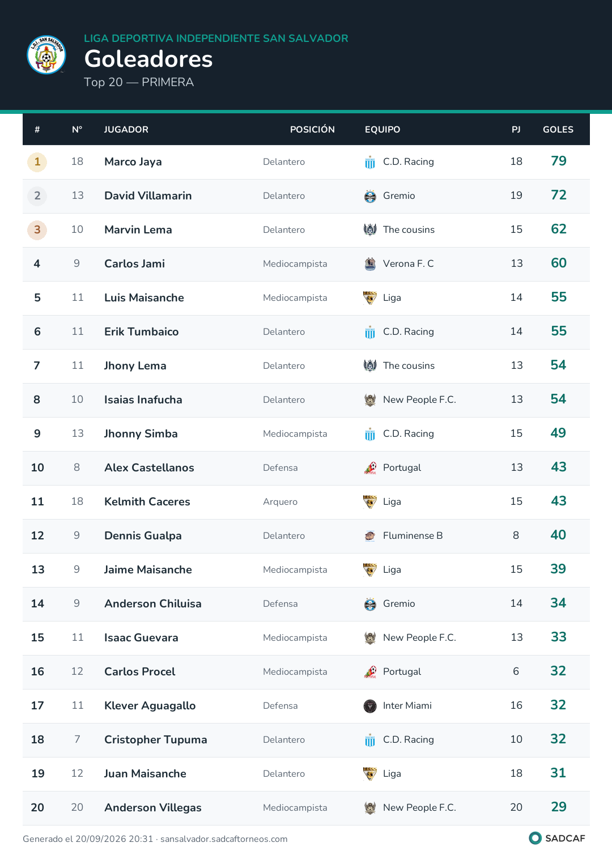Screen dimensions: 612x868
Task: Click the league crest logo in header
Action: coord(46,55)
